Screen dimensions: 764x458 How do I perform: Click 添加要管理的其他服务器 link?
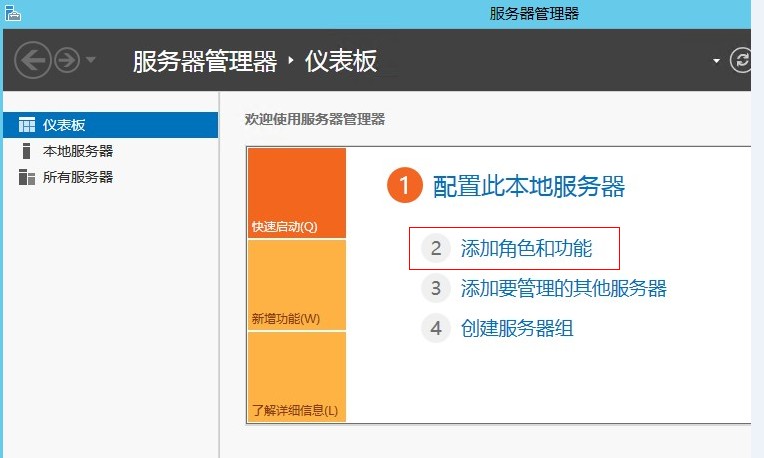tap(563, 288)
